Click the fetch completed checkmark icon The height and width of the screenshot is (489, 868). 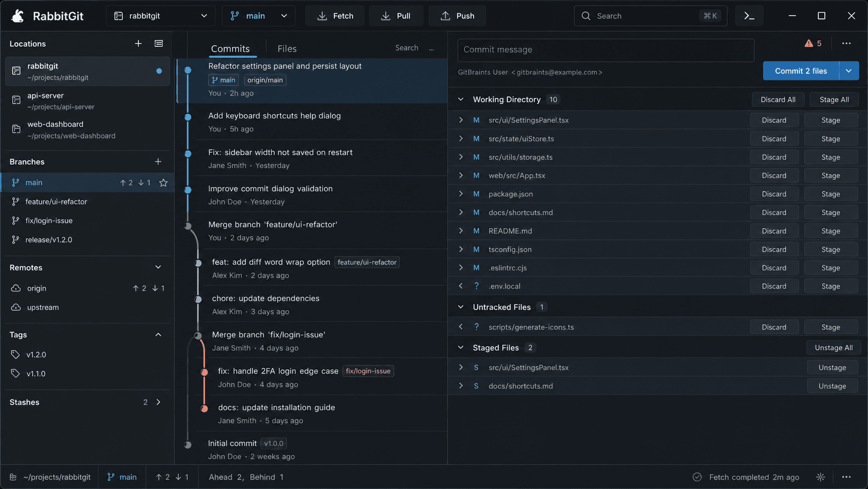697,477
